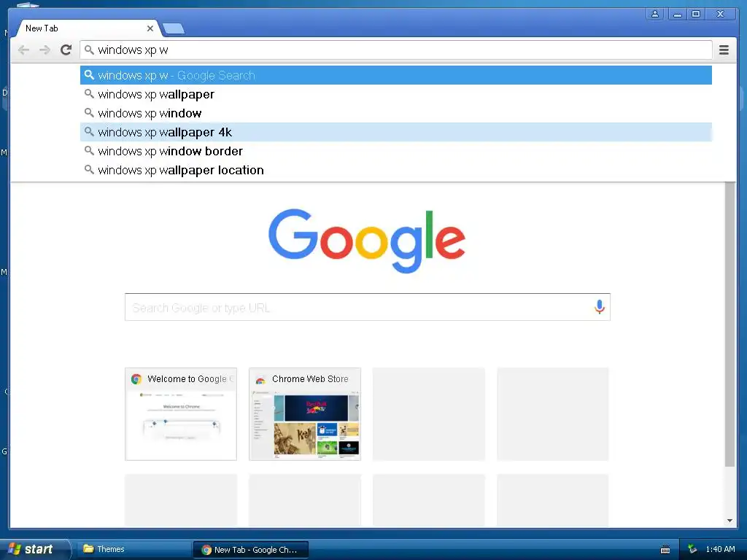This screenshot has width=747, height=560.
Task: Click the clock showing 1:40 AM
Action: (720, 549)
